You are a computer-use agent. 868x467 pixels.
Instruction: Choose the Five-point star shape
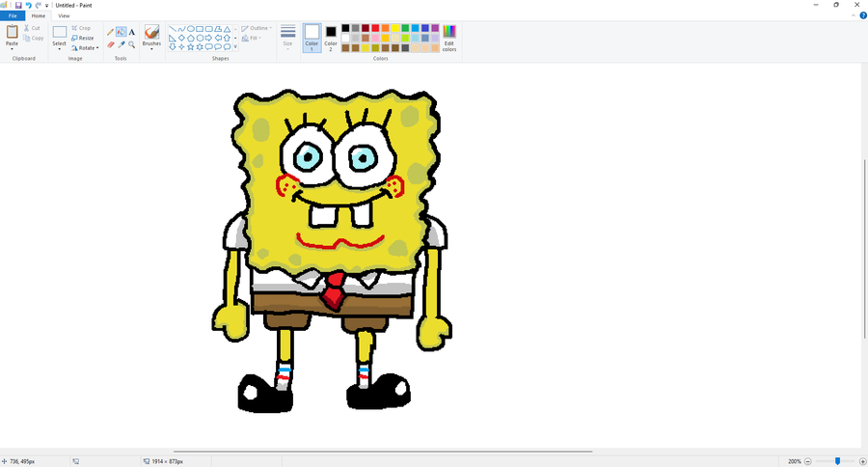pyautogui.click(x=190, y=47)
